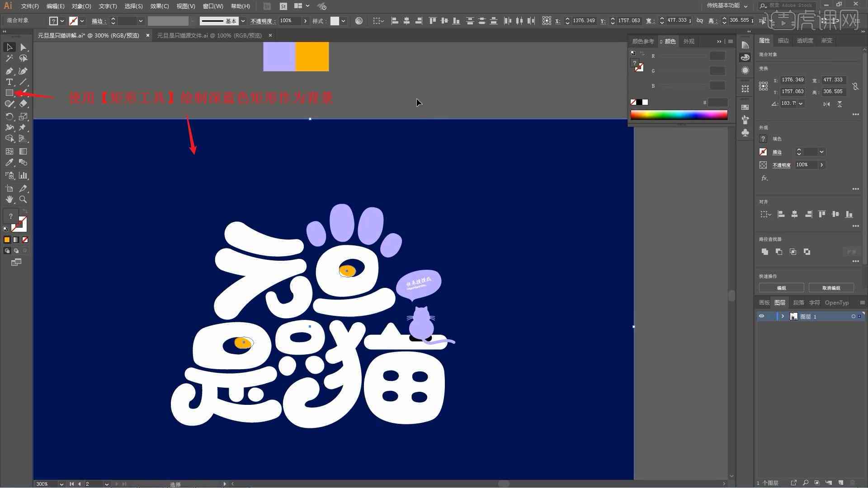Toggle visibility of 图层 1 layer
Image resolution: width=868 pixels, height=488 pixels.
(x=761, y=316)
